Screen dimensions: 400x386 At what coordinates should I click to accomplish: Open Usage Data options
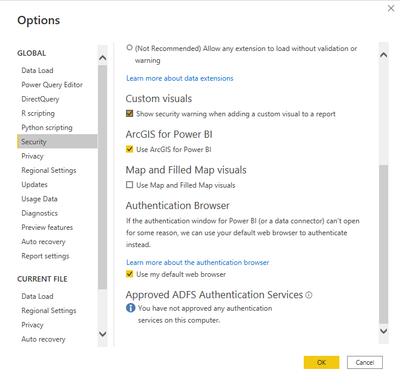[x=39, y=199]
